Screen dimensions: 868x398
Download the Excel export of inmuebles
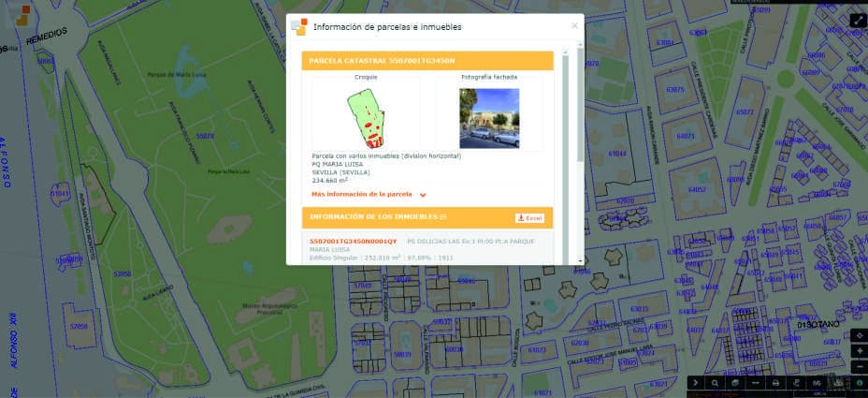coord(529,218)
